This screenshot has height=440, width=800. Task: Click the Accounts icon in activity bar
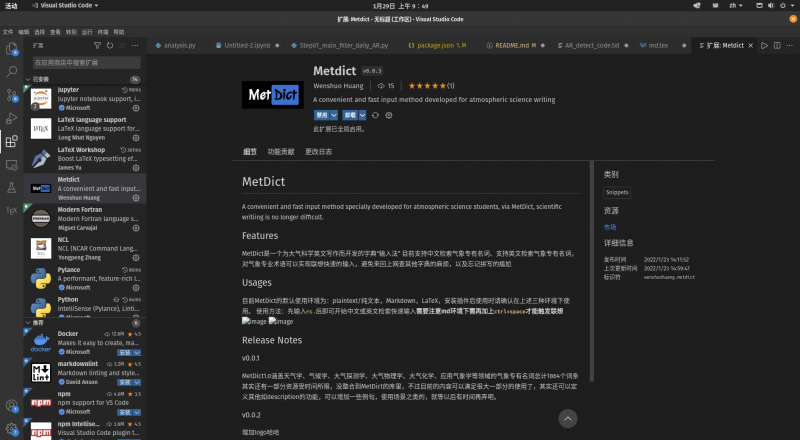(x=12, y=405)
